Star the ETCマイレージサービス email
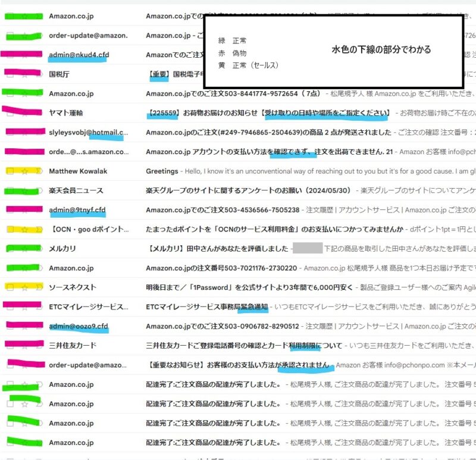 coord(24,306)
